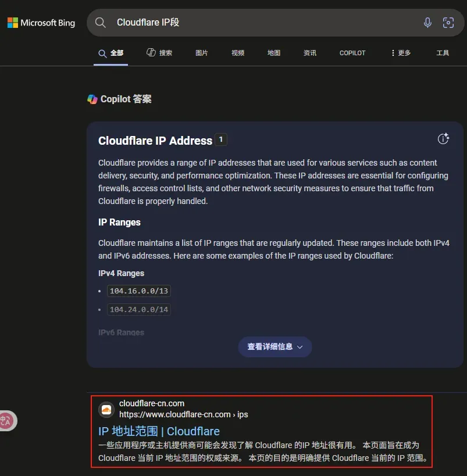Click the floating translate icon at left edge
The width and height of the screenshot is (467, 476).
pos(6,420)
